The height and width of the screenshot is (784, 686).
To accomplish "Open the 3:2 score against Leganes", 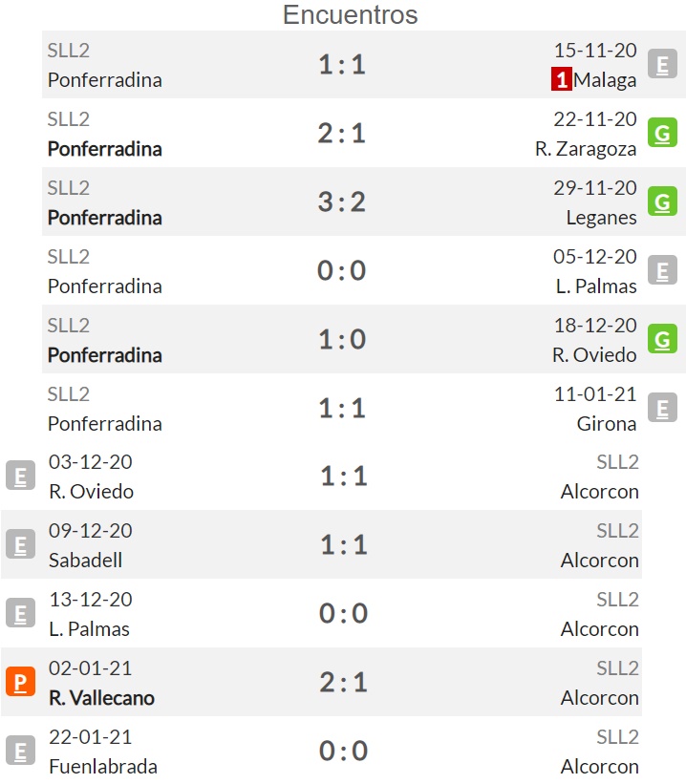I will [x=342, y=202].
